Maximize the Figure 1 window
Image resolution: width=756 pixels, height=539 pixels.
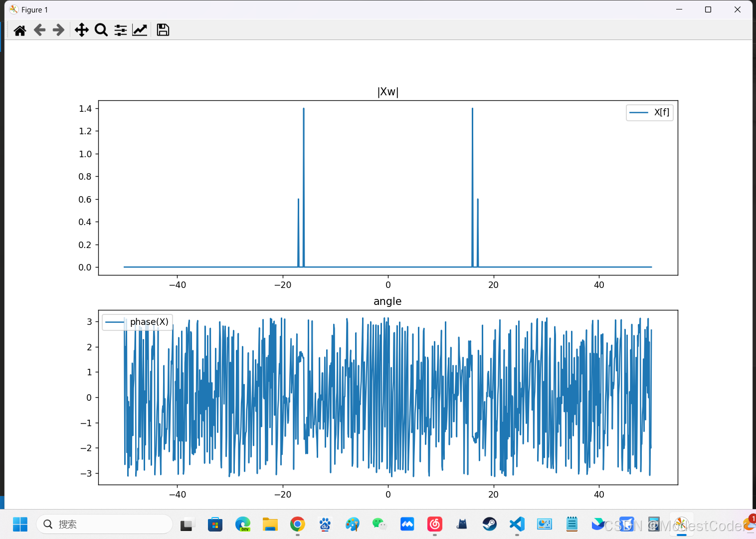pos(708,9)
